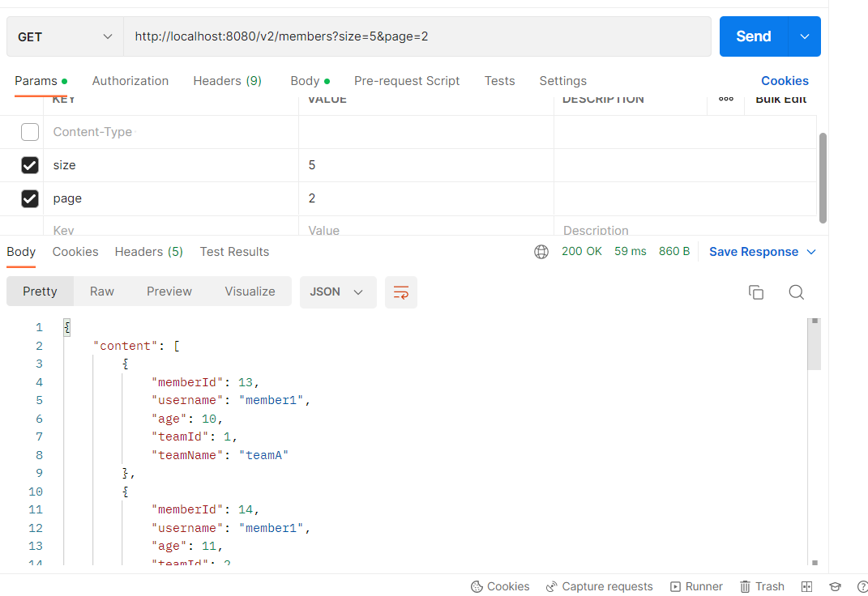Enable the Content-Type parameter checkbox
Image resolution: width=868 pixels, height=596 pixels.
(x=30, y=132)
